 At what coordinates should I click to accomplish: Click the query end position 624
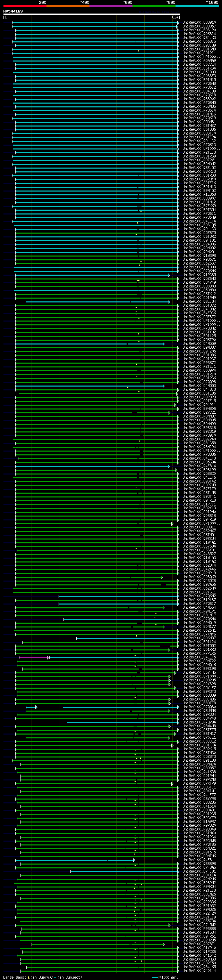click(175, 17)
